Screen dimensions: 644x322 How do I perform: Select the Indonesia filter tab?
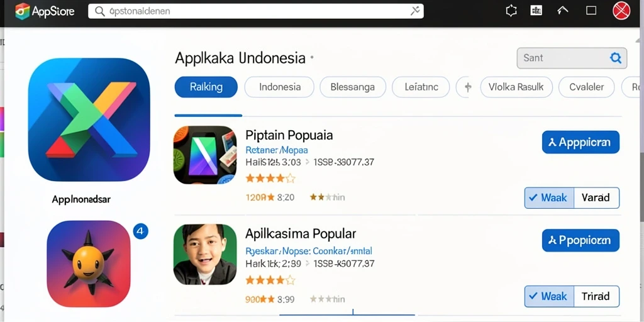280,87
